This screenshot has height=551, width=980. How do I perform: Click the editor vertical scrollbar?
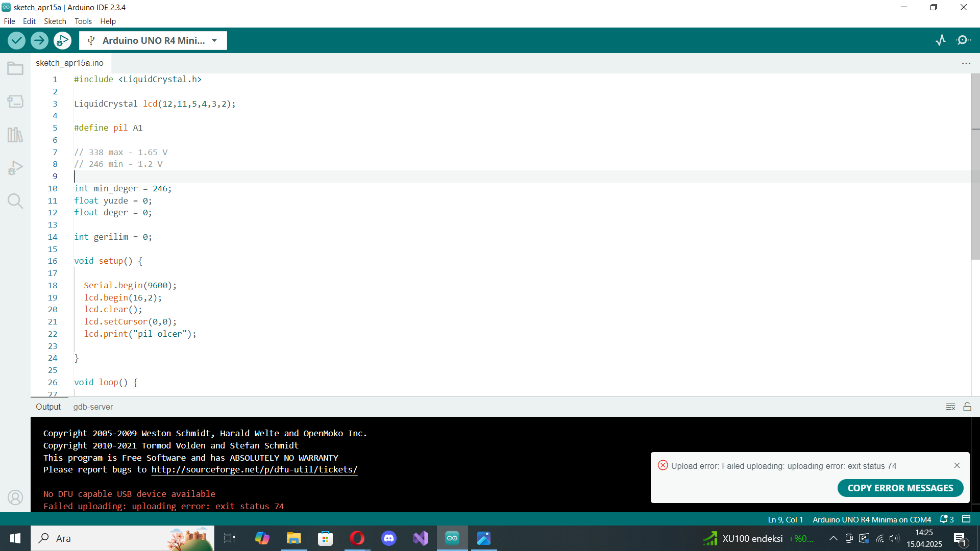[975, 168]
